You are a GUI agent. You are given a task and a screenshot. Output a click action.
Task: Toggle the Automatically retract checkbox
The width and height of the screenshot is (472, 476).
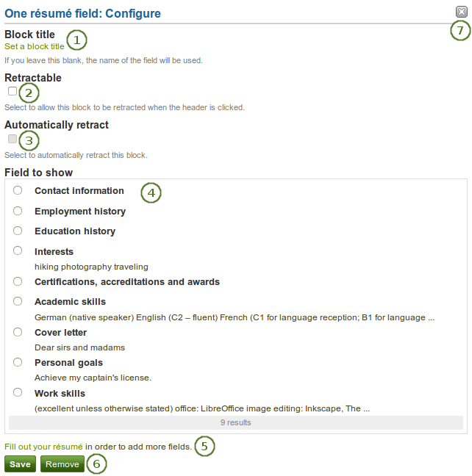(x=12, y=138)
